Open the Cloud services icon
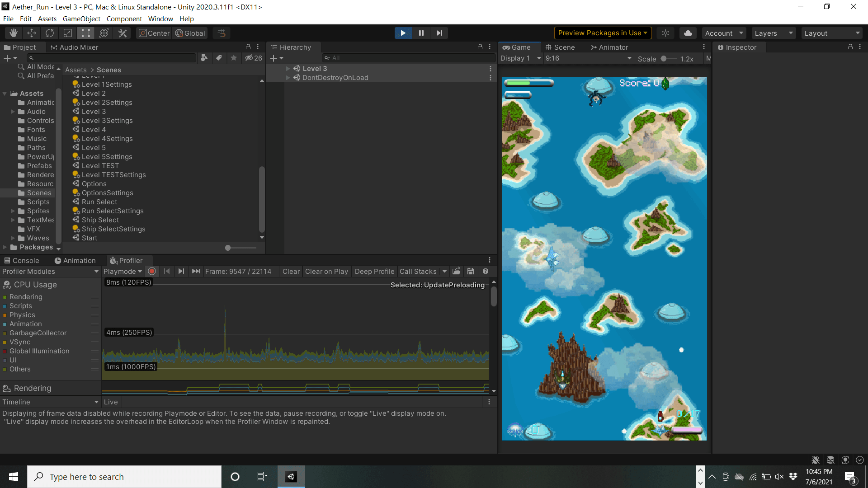Viewport: 868px width, 488px height. click(x=688, y=33)
